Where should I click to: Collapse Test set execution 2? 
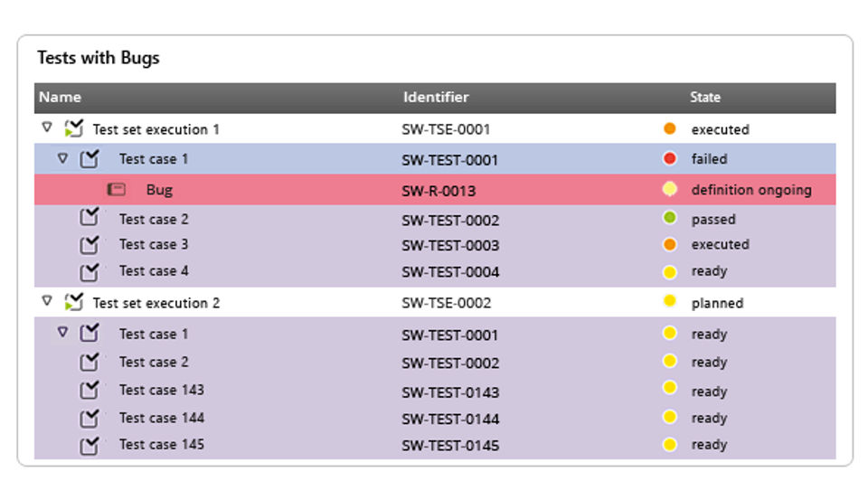click(48, 302)
